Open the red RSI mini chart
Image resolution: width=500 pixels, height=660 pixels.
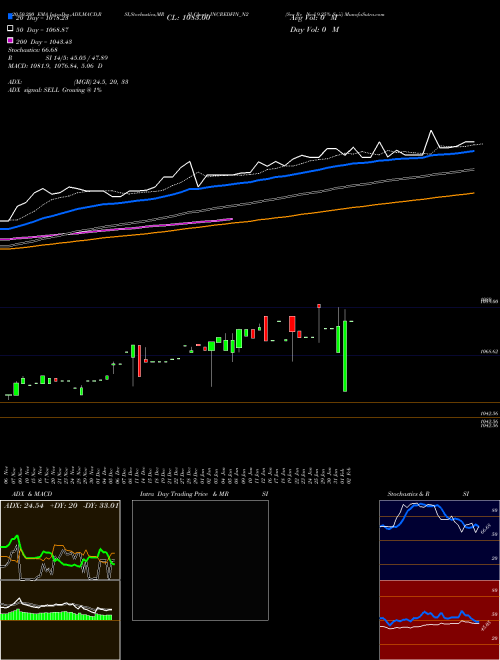point(439,620)
